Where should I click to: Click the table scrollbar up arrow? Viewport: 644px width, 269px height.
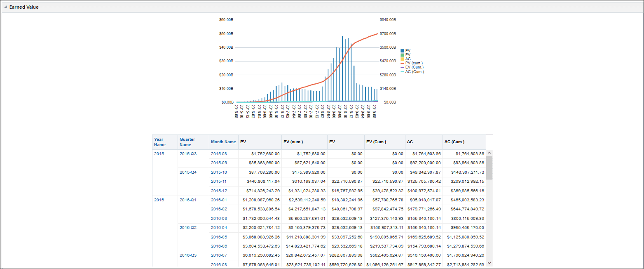[489, 152]
